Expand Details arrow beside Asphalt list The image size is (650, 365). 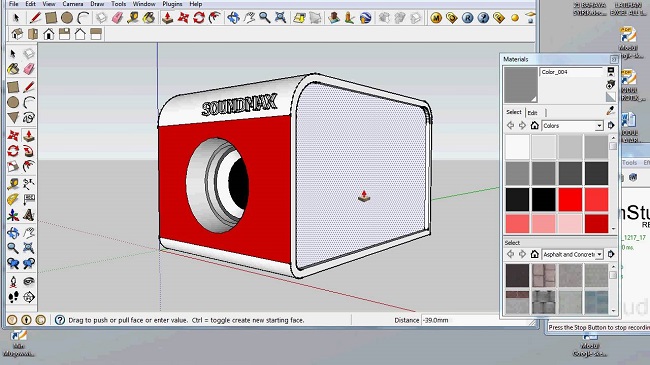pos(611,254)
